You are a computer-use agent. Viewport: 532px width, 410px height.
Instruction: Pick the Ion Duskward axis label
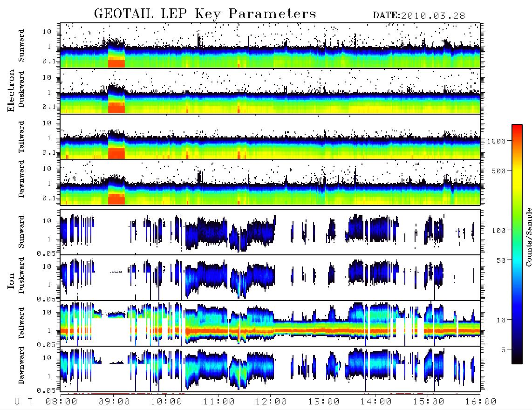point(21,275)
